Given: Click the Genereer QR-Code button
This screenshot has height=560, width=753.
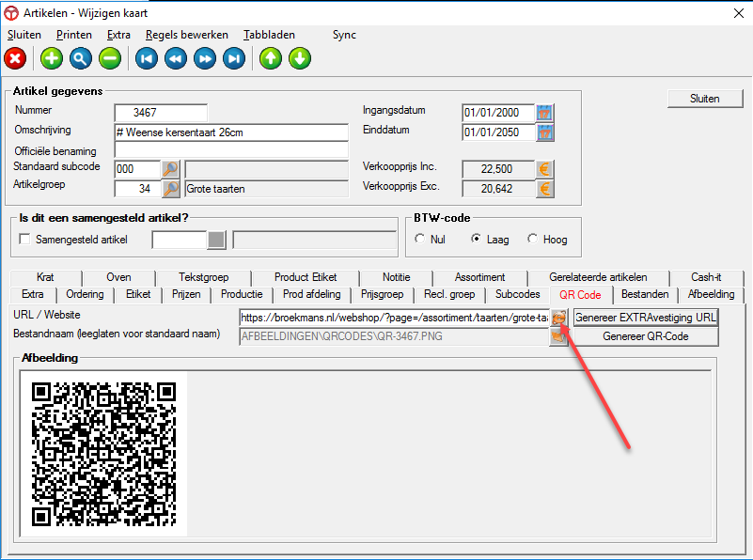Looking at the screenshot, I should (646, 336).
